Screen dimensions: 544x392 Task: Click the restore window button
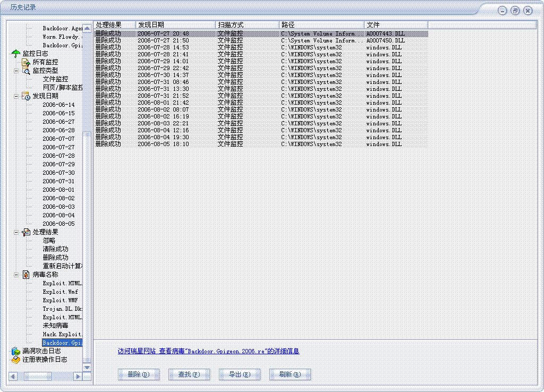[x=515, y=11]
